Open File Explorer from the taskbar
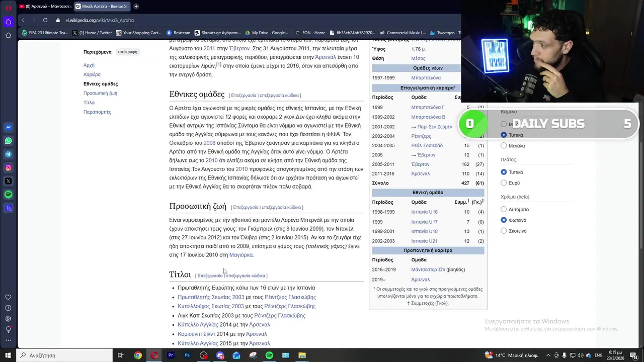Screen dimensions: 644x362 coord(302,355)
